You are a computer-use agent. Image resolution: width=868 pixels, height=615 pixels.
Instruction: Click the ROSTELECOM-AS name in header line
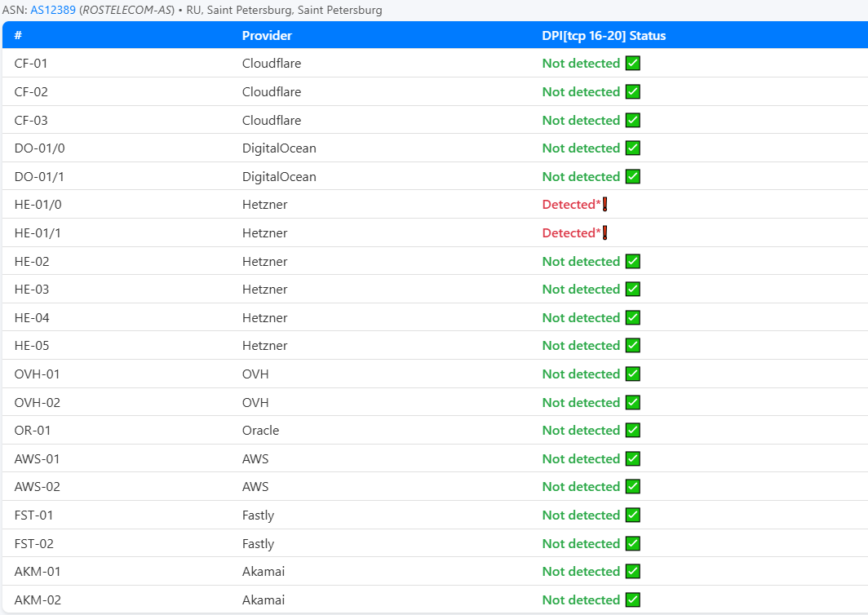tap(126, 10)
